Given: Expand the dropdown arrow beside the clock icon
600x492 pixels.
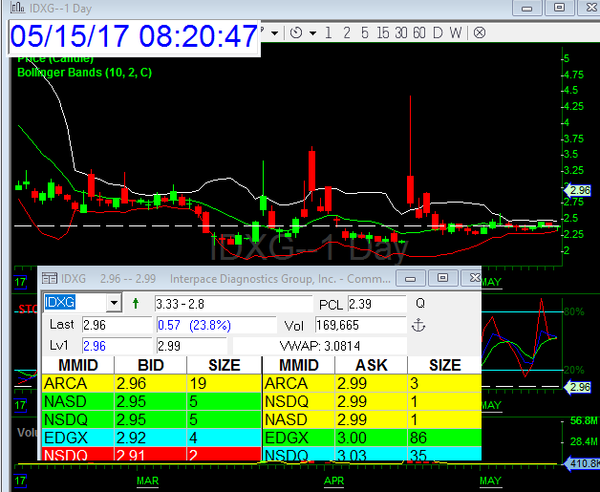Looking at the screenshot, I should coord(313,32).
